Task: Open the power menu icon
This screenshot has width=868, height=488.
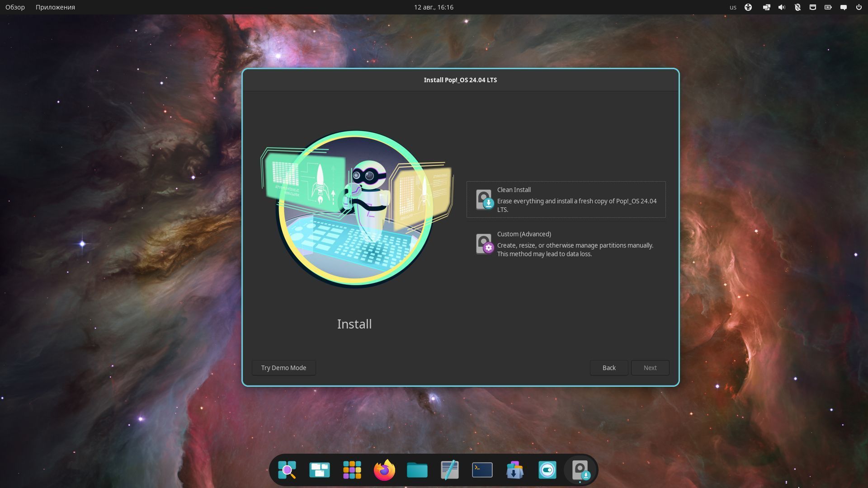Action: (x=859, y=7)
